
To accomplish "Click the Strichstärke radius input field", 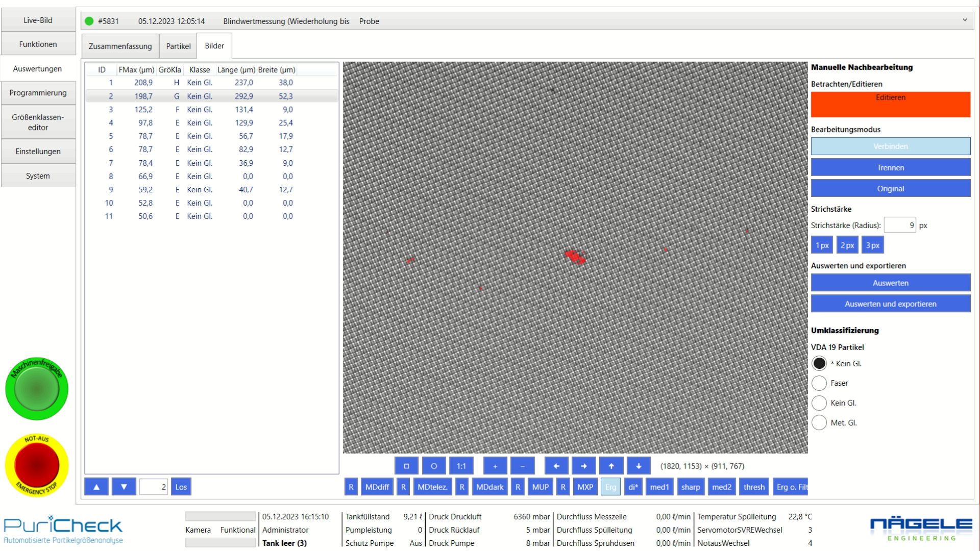I will (x=899, y=225).
